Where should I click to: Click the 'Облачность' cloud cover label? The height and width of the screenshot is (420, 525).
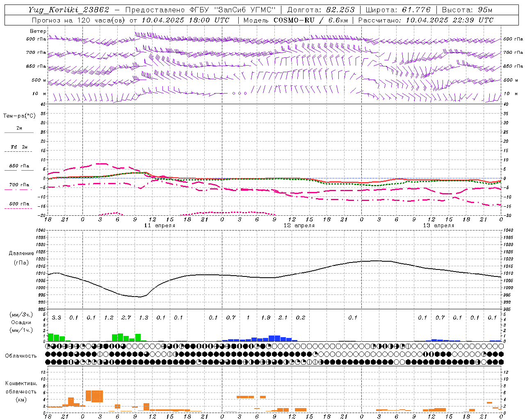pos(21,356)
